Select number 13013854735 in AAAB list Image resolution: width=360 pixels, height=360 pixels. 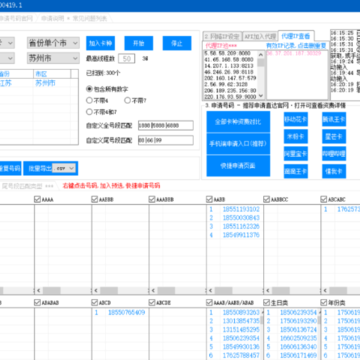tap(241, 321)
